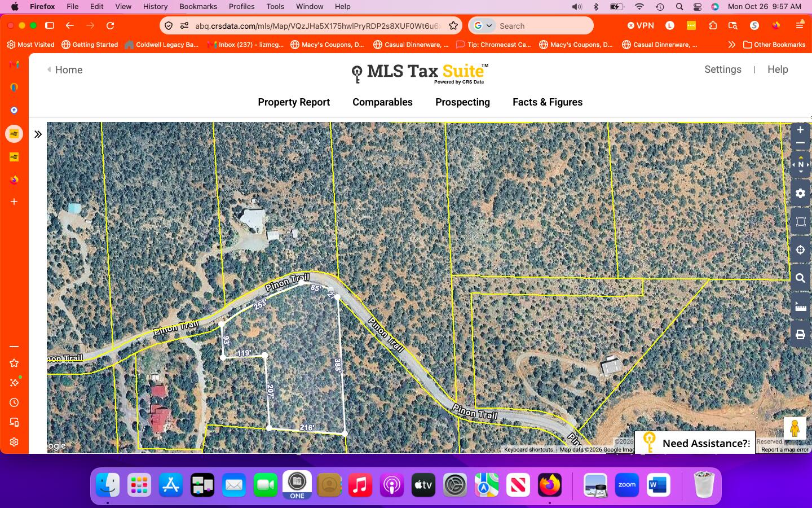Open the Help link

click(778, 69)
